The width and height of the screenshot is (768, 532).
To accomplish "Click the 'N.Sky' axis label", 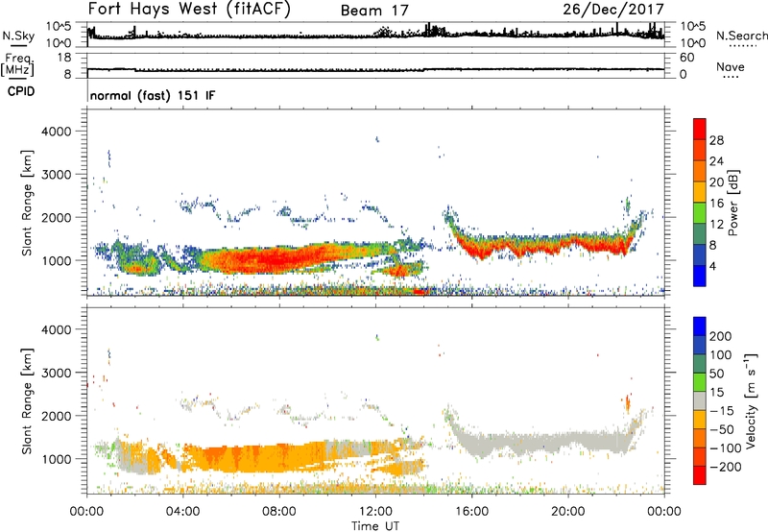I will tap(18, 36).
